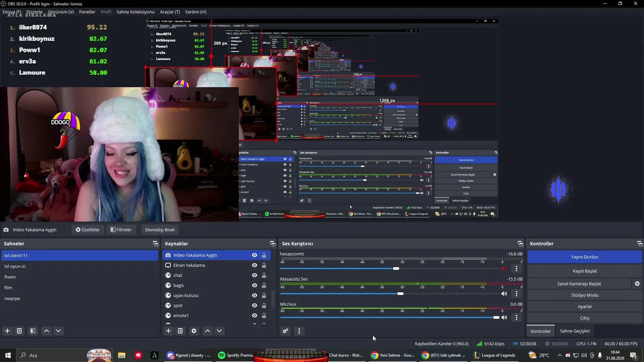Add a new source with the plus icon
This screenshot has height=362, width=644.
click(x=169, y=331)
